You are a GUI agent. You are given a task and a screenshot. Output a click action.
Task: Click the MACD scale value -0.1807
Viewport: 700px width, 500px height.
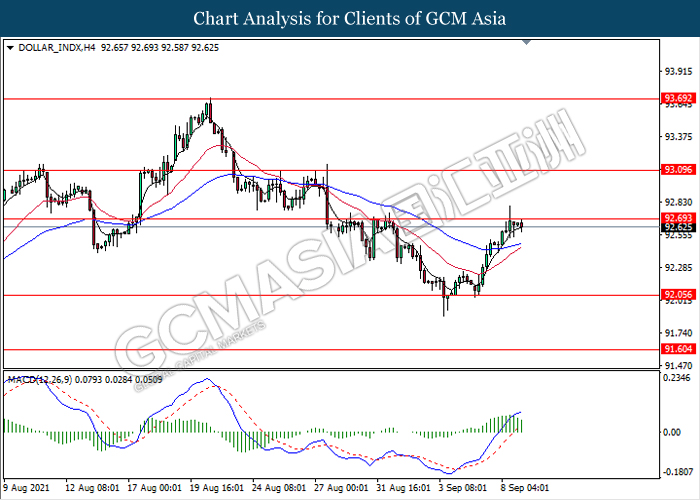(677, 472)
